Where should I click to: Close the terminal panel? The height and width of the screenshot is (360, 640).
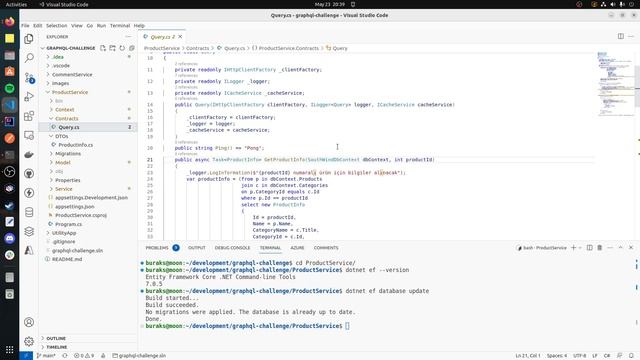[x=631, y=248]
